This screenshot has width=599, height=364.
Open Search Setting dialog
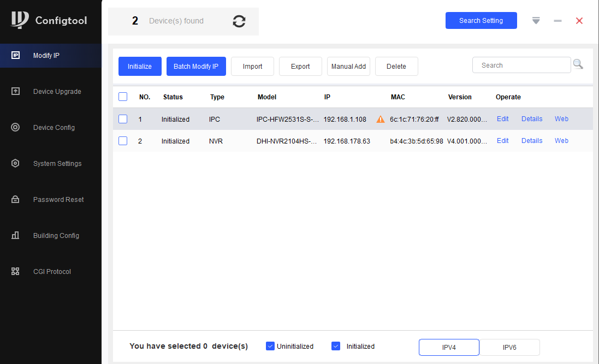(x=481, y=21)
